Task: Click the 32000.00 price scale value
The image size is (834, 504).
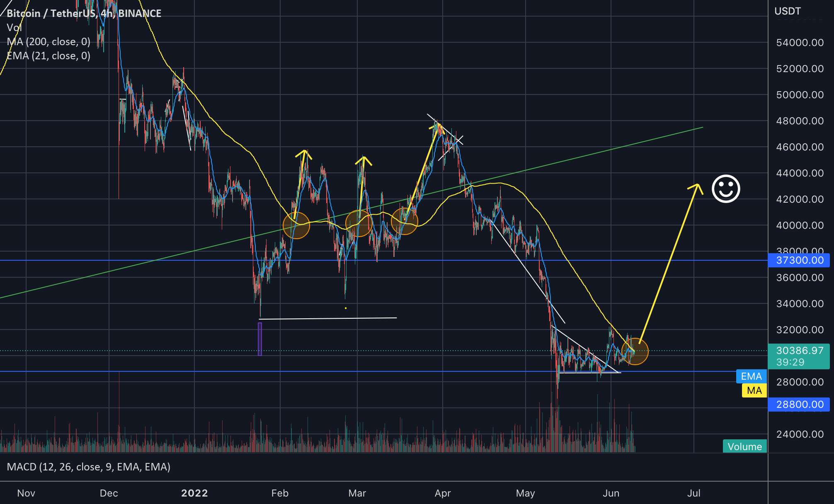Action: (800, 330)
